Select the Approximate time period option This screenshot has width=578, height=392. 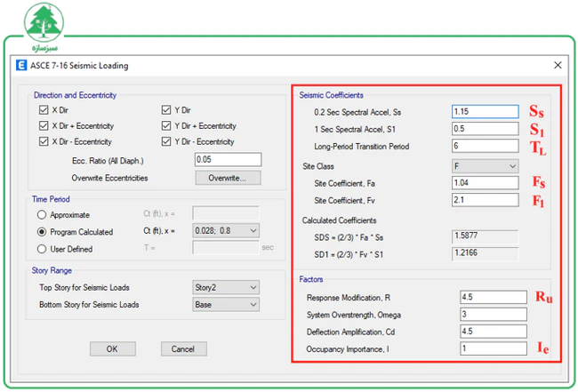42,215
